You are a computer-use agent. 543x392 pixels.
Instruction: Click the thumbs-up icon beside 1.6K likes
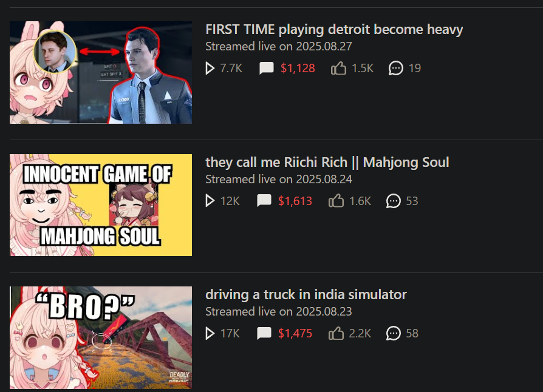click(336, 201)
